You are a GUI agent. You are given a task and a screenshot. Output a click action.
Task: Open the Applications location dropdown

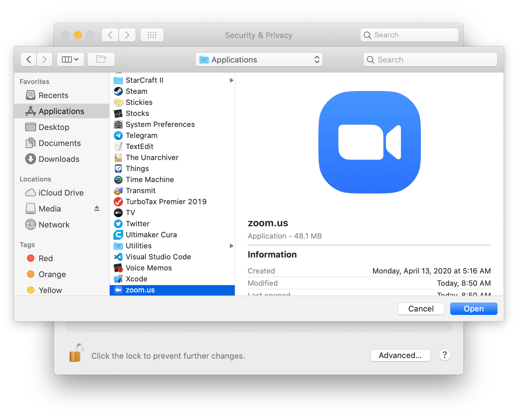tap(259, 59)
